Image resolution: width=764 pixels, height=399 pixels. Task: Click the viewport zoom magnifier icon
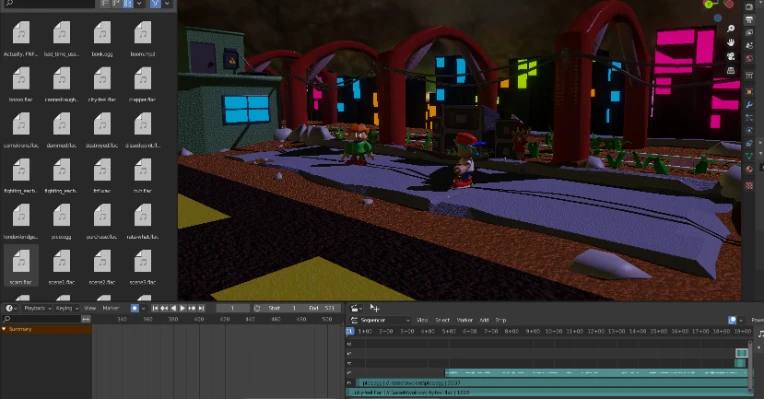point(730,29)
